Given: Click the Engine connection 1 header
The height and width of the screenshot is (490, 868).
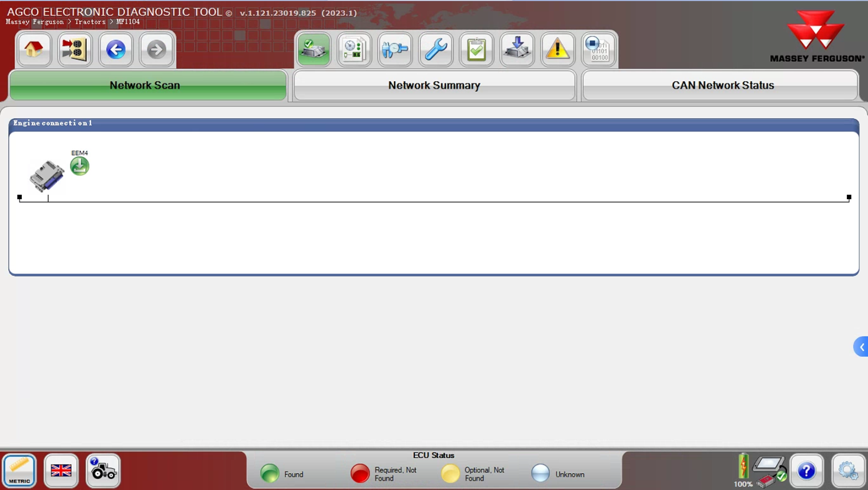Looking at the screenshot, I should coord(53,123).
